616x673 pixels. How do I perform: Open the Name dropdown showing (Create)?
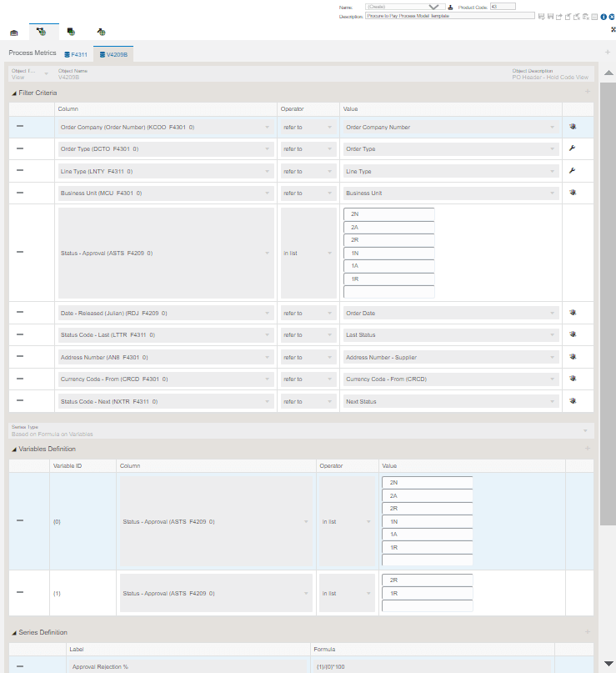(x=405, y=7)
